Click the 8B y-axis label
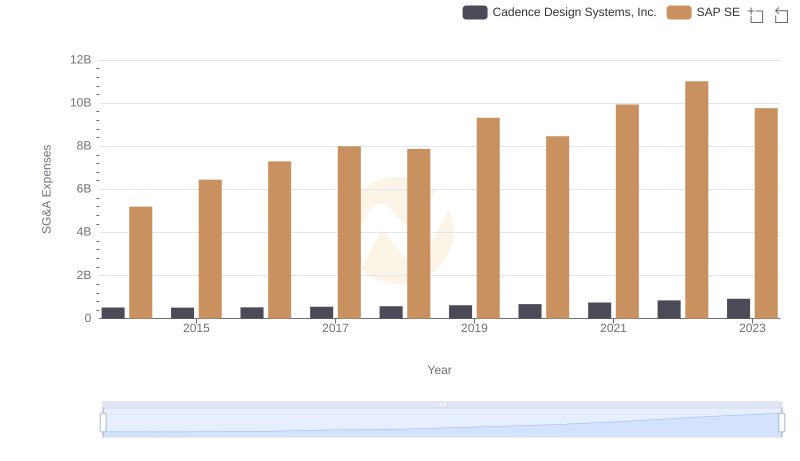 point(84,146)
